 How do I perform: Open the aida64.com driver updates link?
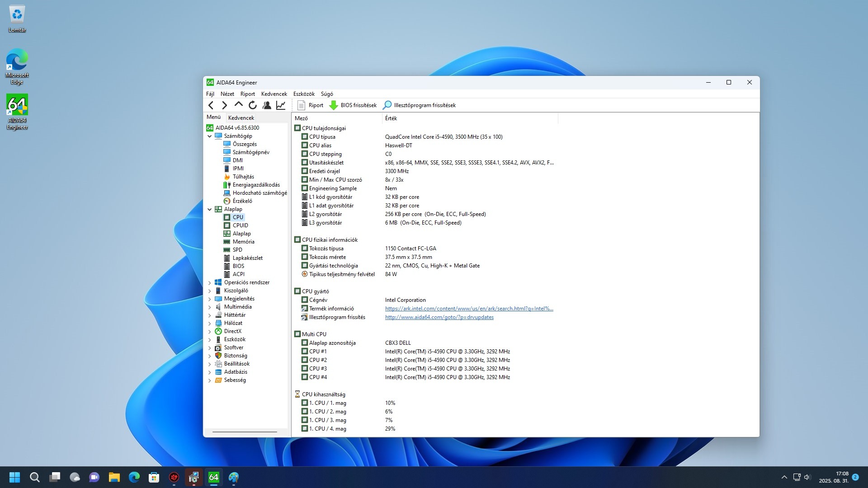(x=439, y=317)
